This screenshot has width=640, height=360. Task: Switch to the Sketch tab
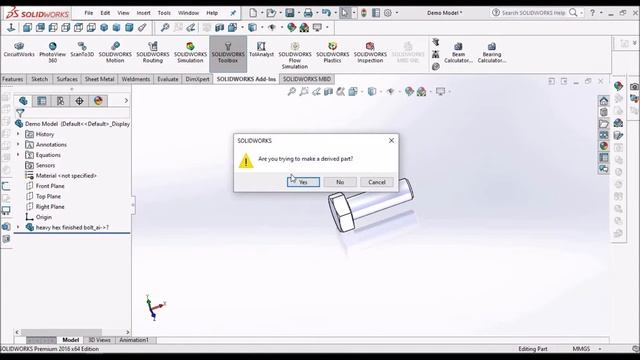(x=40, y=79)
